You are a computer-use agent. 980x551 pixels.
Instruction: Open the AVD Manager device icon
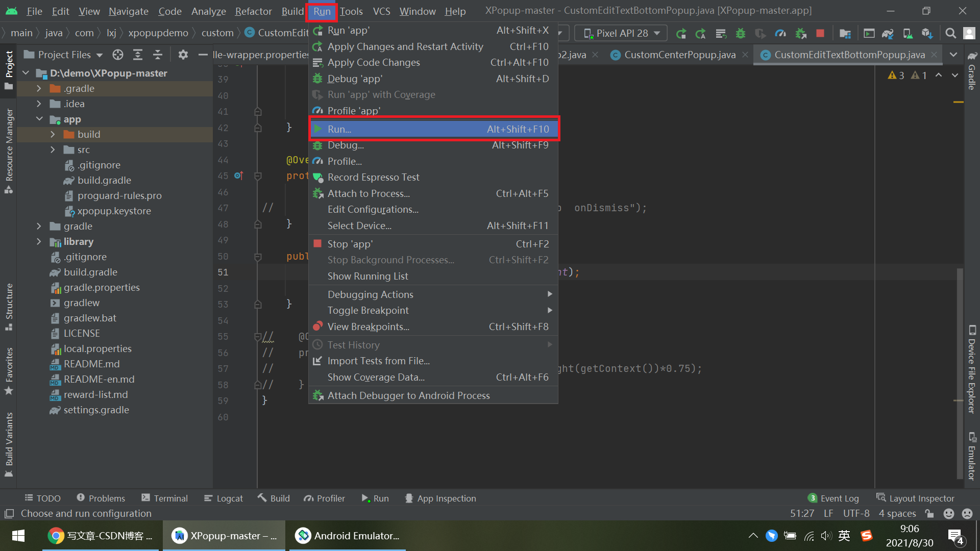pyautogui.click(x=907, y=33)
